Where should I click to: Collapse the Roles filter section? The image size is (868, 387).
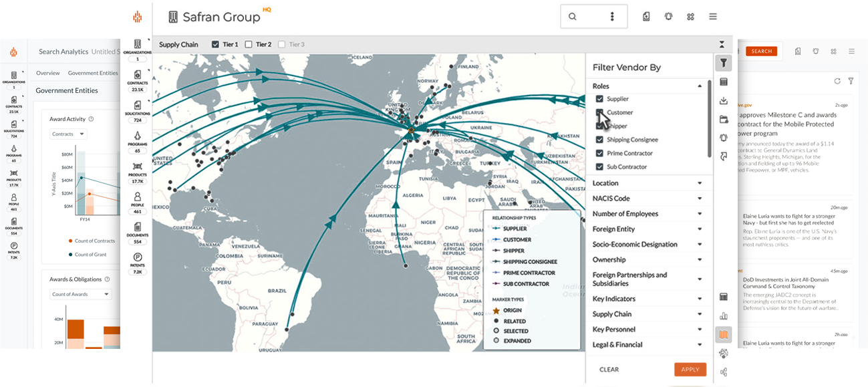click(x=700, y=86)
